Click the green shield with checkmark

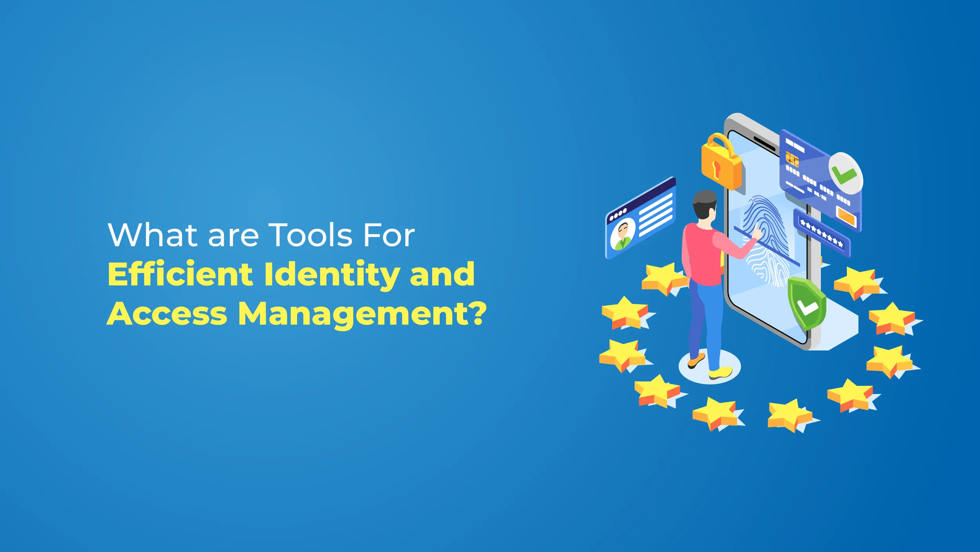click(807, 303)
